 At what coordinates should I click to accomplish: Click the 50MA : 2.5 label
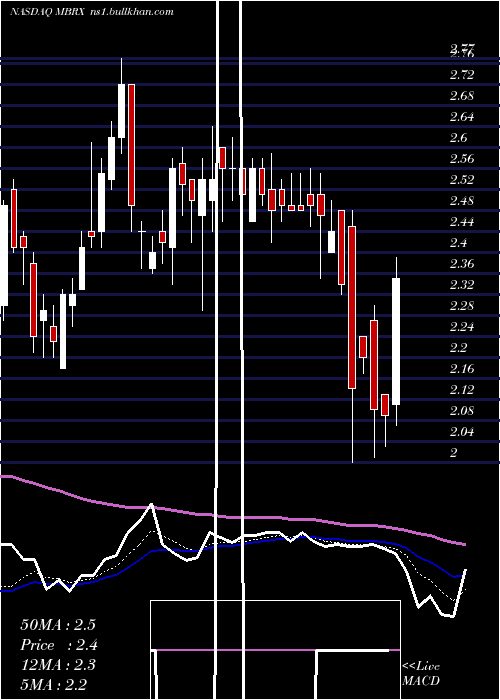(58, 625)
